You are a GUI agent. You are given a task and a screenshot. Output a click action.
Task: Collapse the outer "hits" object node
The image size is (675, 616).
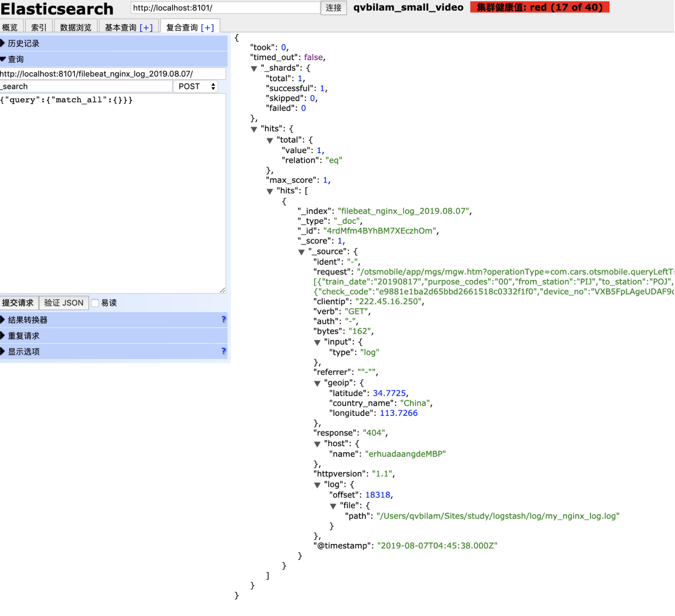click(x=254, y=129)
